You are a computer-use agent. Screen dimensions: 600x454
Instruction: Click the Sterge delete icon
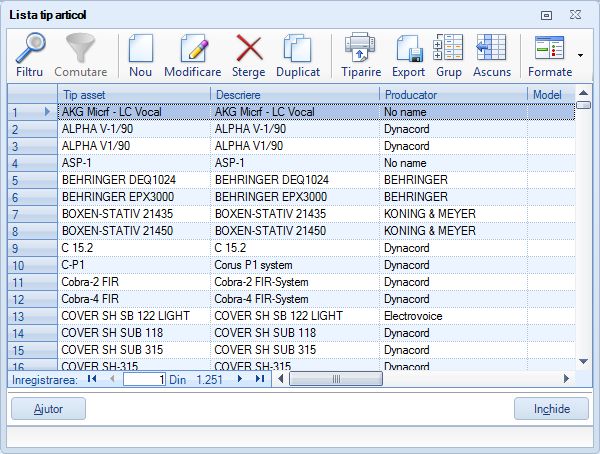(248, 56)
